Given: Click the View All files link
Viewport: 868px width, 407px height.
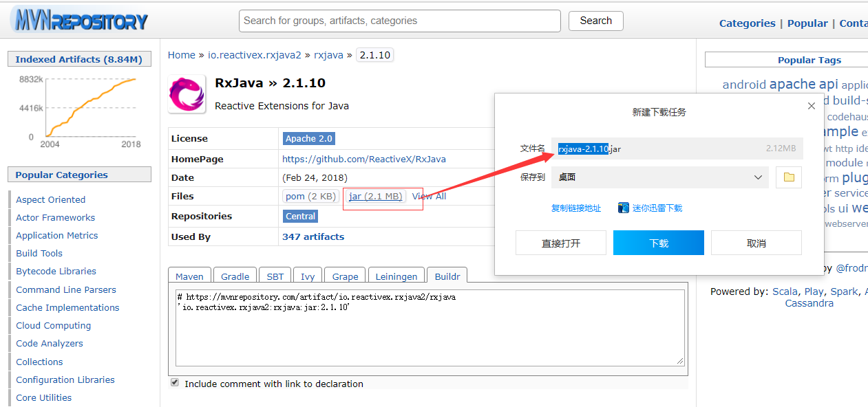Looking at the screenshot, I should click(429, 197).
